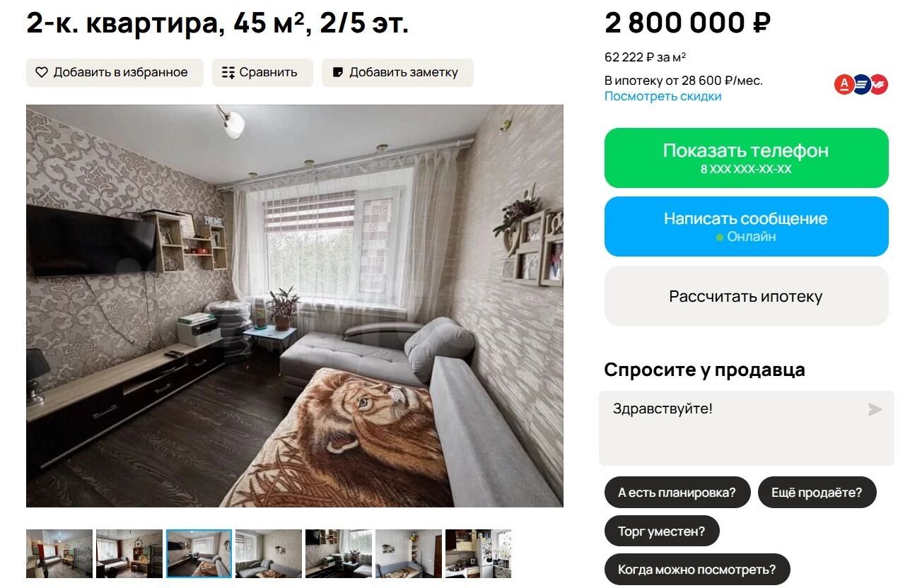
Task: Open chat with Написать сообщение button
Action: (x=746, y=226)
